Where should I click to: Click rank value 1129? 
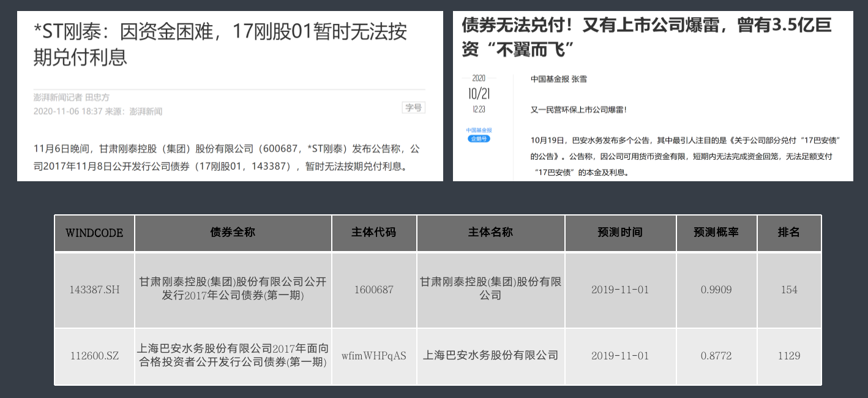pos(789,356)
